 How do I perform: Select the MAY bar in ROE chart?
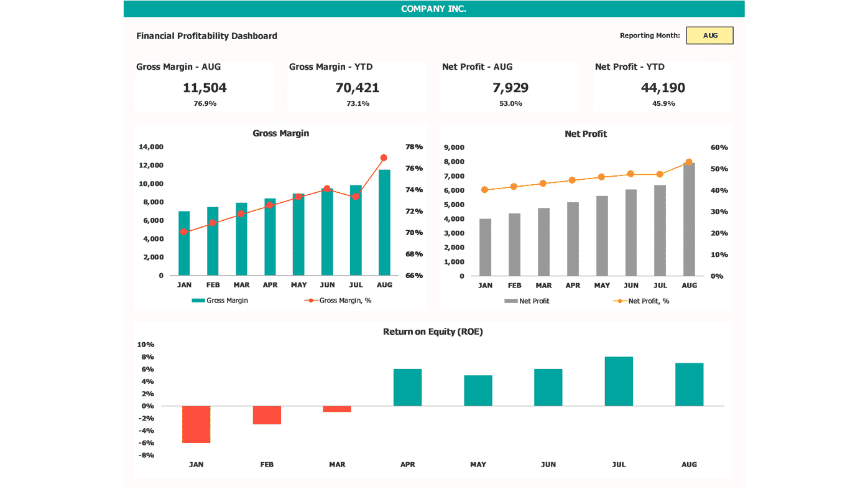478,391
